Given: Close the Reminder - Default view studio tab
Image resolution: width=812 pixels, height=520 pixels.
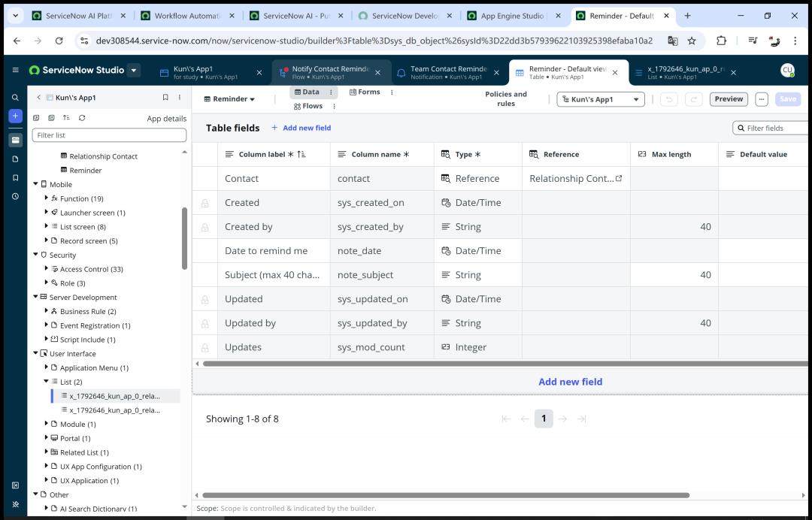Looking at the screenshot, I should (x=615, y=73).
